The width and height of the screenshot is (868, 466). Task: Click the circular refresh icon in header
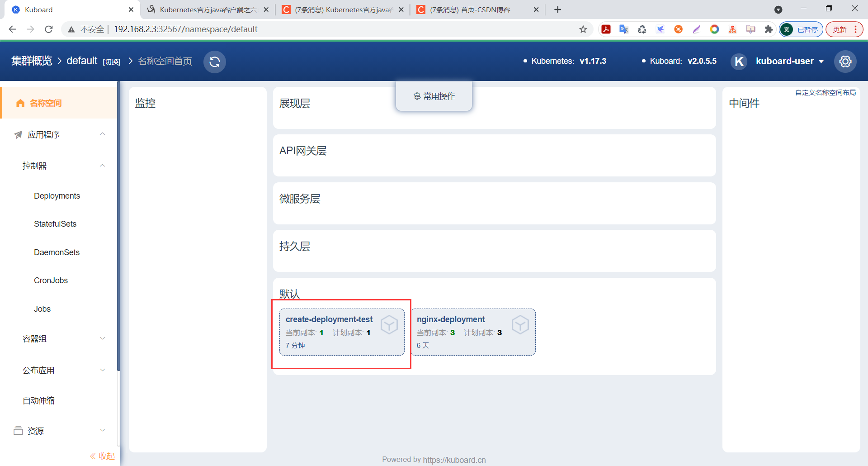coord(215,62)
